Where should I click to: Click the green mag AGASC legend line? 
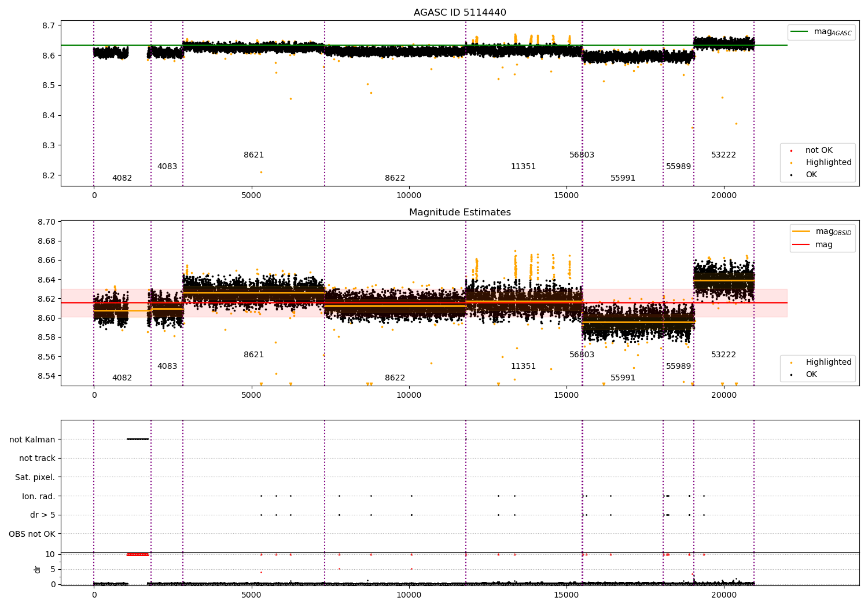(800, 31)
